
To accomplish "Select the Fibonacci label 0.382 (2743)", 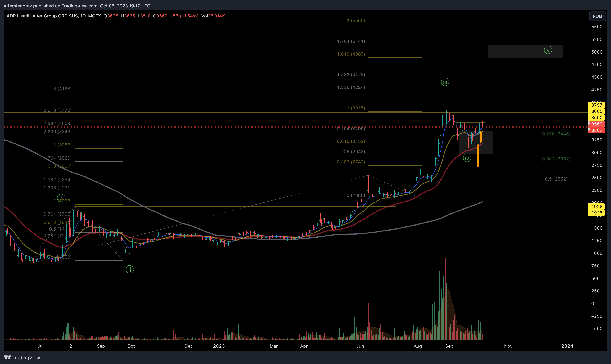I will tap(351, 162).
